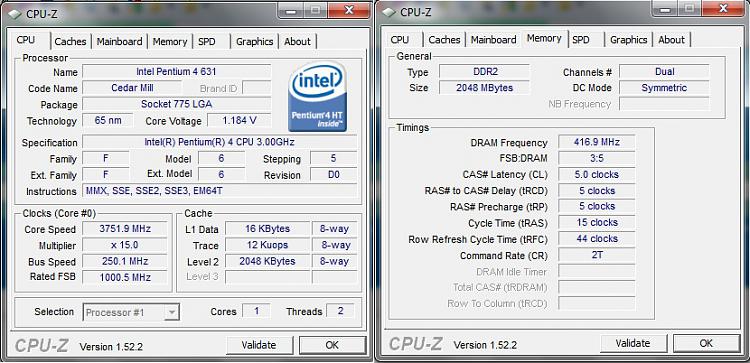750x363 pixels.
Task: Click the memory Type value DDR2
Action: pos(485,72)
